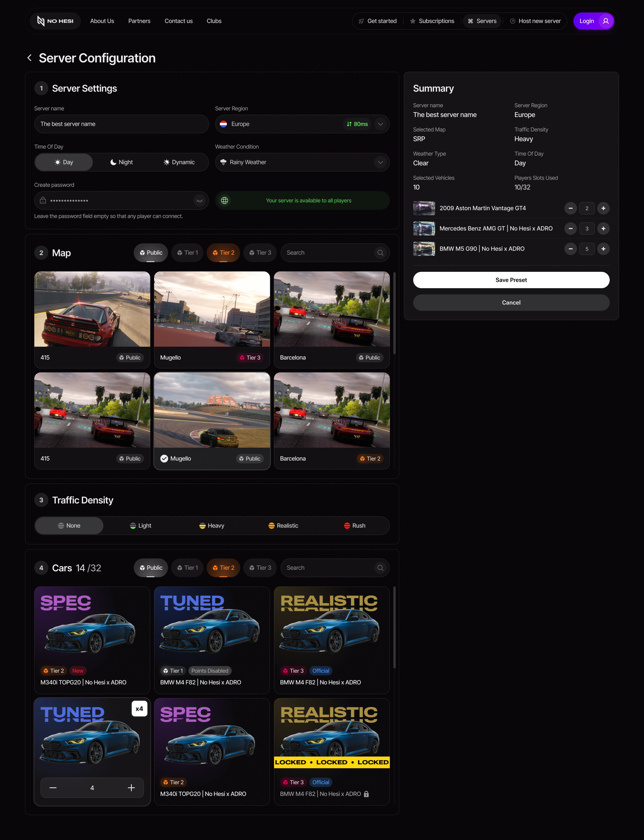Open the Weather Condition dropdown
Viewport: 644px width, 840px height.
(380, 162)
